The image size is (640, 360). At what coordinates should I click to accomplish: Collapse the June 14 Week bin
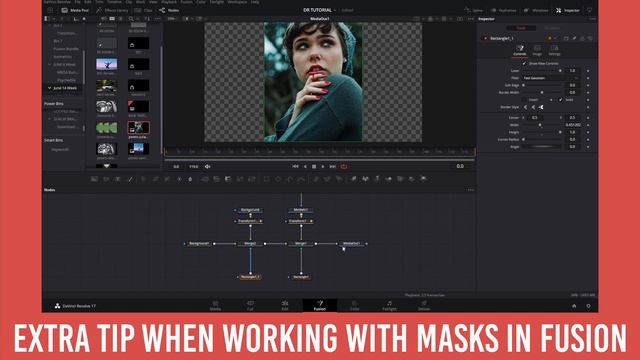coord(49,88)
